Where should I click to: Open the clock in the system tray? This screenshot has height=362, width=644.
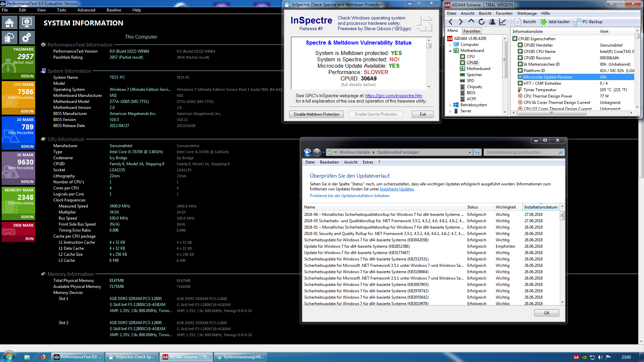pos(626,357)
